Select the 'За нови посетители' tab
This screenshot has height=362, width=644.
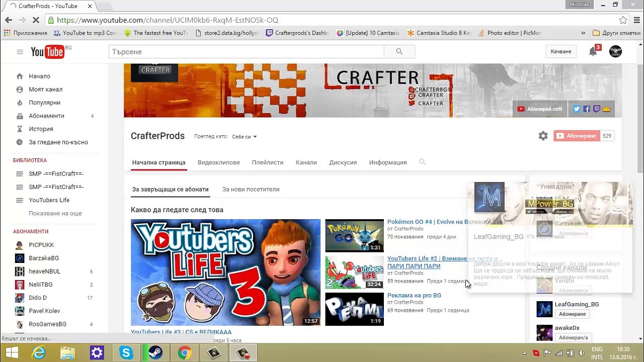[251, 190]
